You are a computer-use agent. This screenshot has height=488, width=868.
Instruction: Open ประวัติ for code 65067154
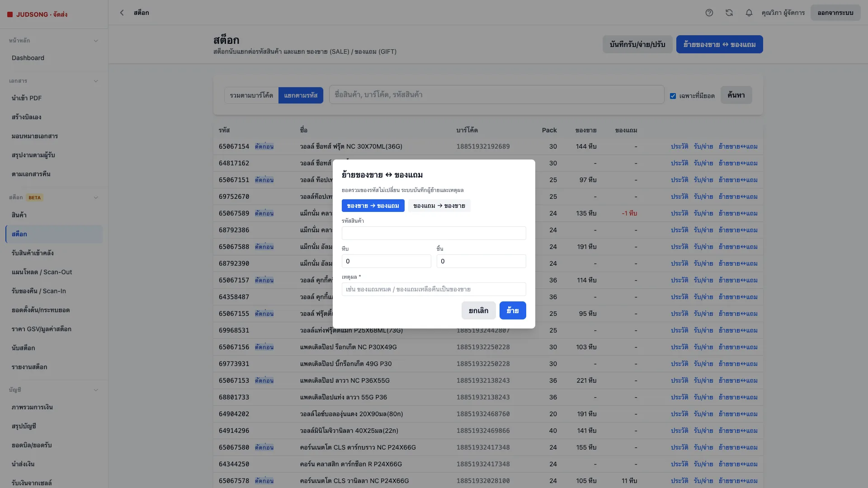[x=679, y=146]
